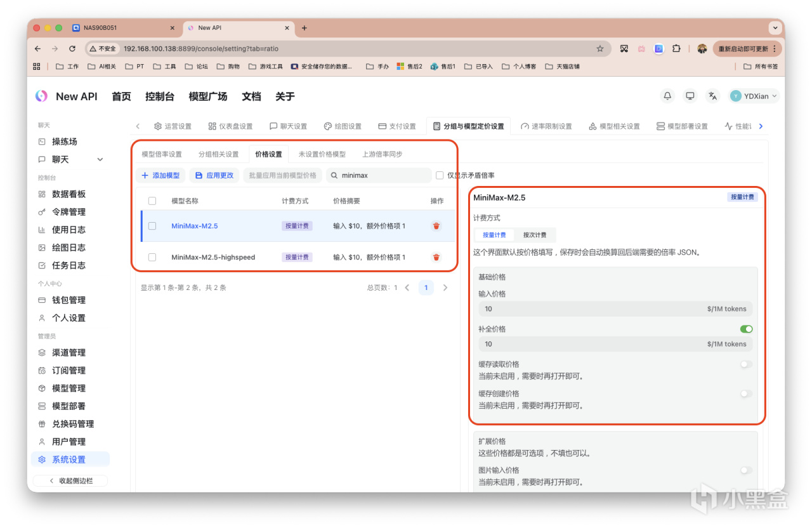Delete the MiniMax-M2.5-highspeed model row

tap(436, 257)
